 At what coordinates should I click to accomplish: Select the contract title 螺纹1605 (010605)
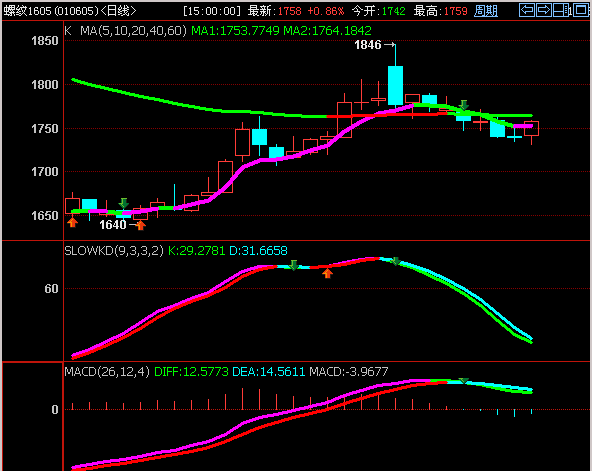pyautogui.click(x=51, y=11)
